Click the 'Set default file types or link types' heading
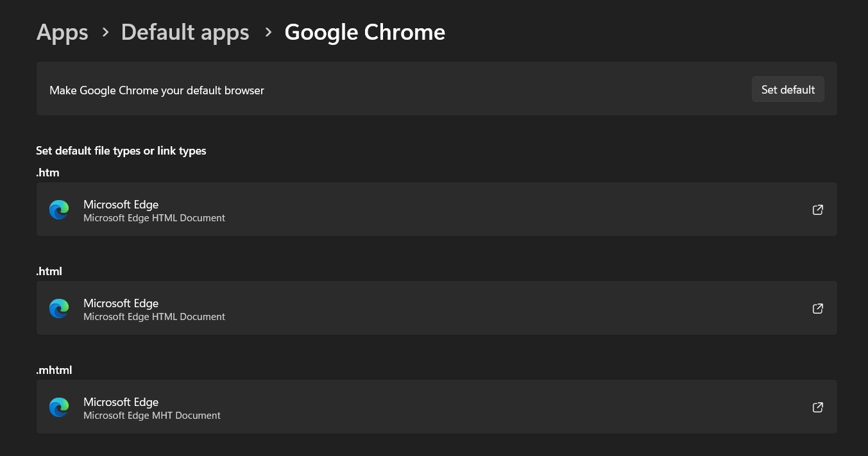This screenshot has height=456, width=868. pyautogui.click(x=121, y=151)
